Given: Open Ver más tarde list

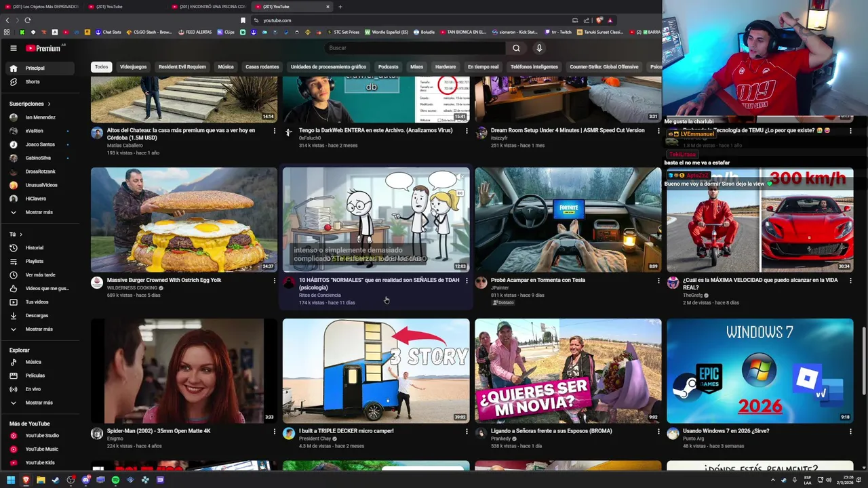Looking at the screenshot, I should click(x=41, y=274).
